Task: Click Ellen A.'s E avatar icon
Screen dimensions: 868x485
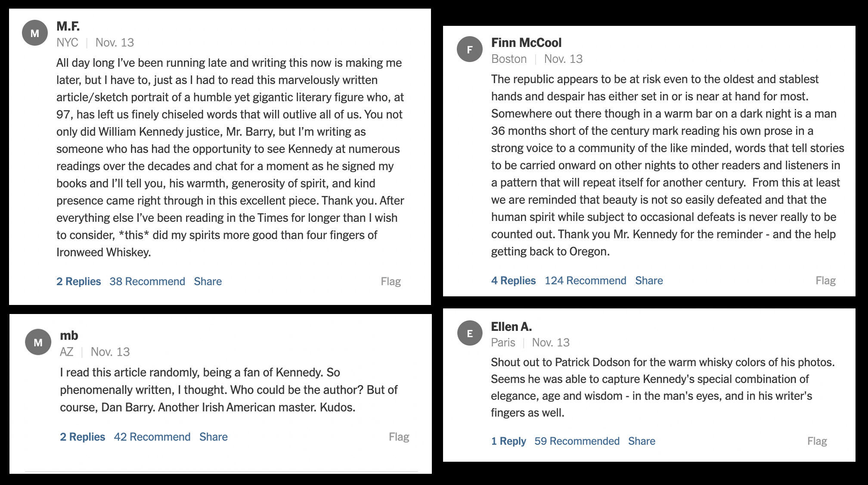Action: click(470, 333)
